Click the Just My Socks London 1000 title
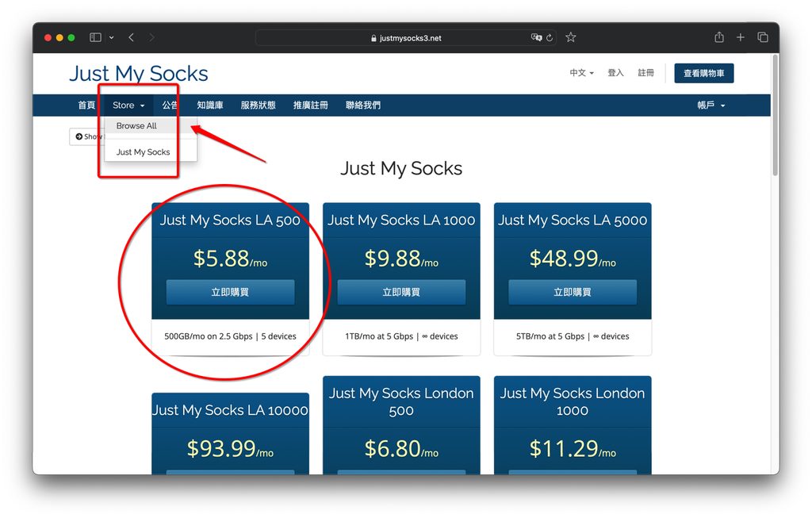 coord(573,402)
